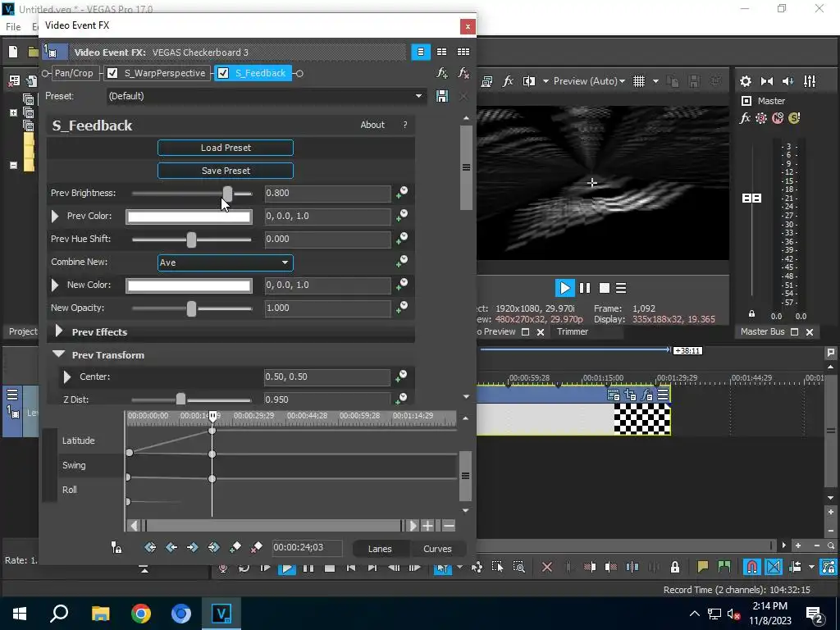Viewport: 840px width, 630px height.
Task: Click the Save Preset button
Action: click(x=226, y=171)
